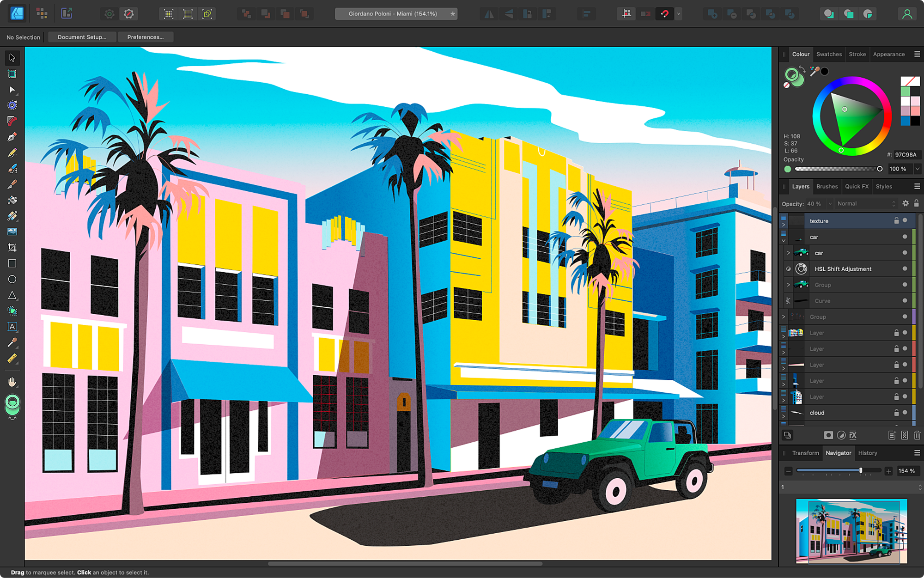The width and height of the screenshot is (924, 579).
Task: Select the Hand pan tool
Action: [x=12, y=382]
